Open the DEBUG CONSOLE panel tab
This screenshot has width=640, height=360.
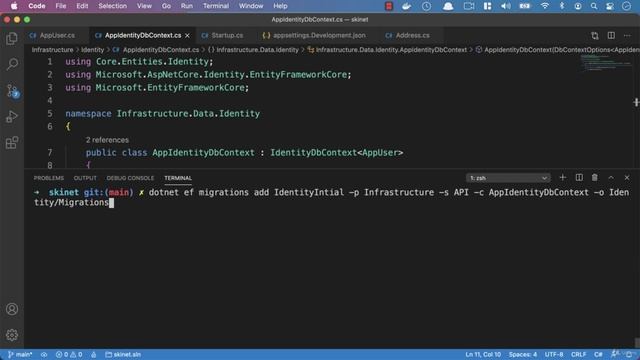coord(130,178)
